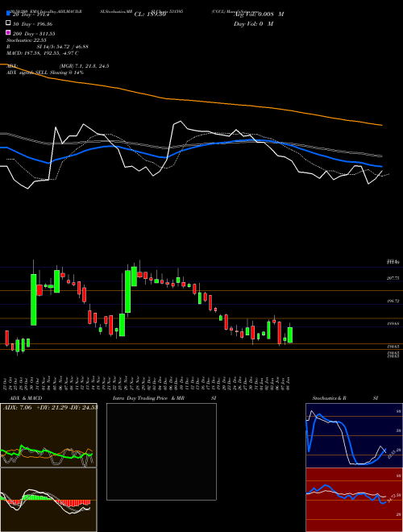Open the red RSI indicator panel
The image size is (403, 532).
pyautogui.click(x=354, y=500)
